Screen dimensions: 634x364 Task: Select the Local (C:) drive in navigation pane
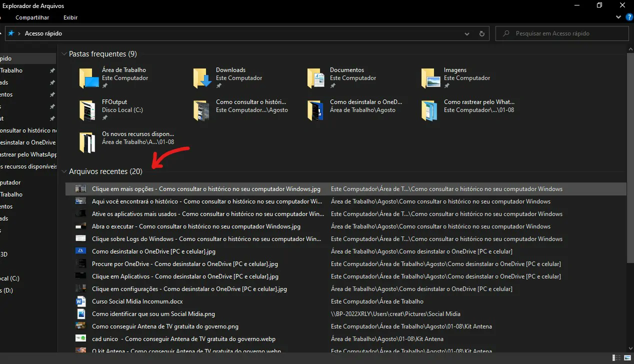[10, 278]
